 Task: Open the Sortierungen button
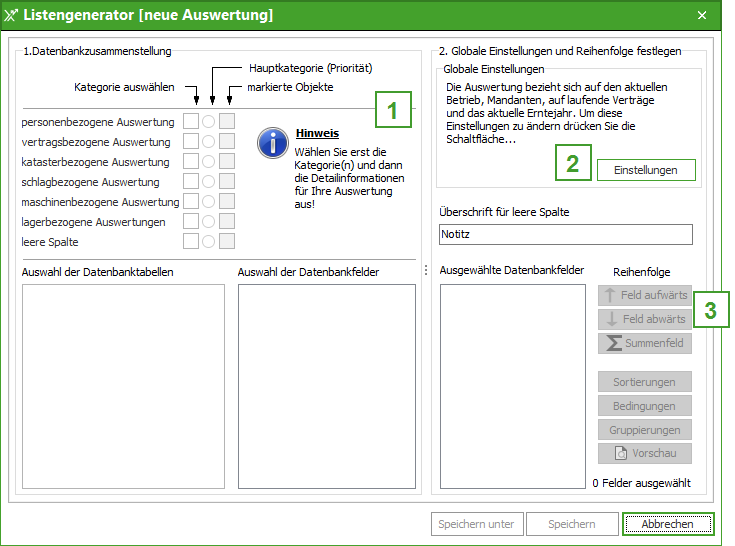point(645,382)
